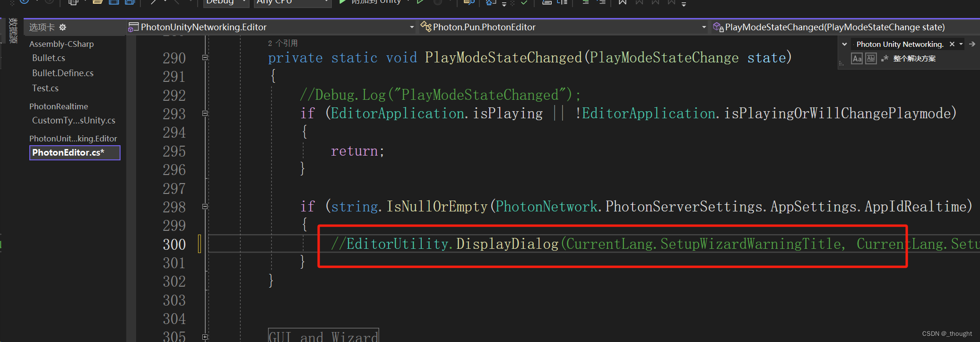This screenshot has height=342, width=980.
Task: Select the PhotonRealtime group header
Action: [59, 106]
